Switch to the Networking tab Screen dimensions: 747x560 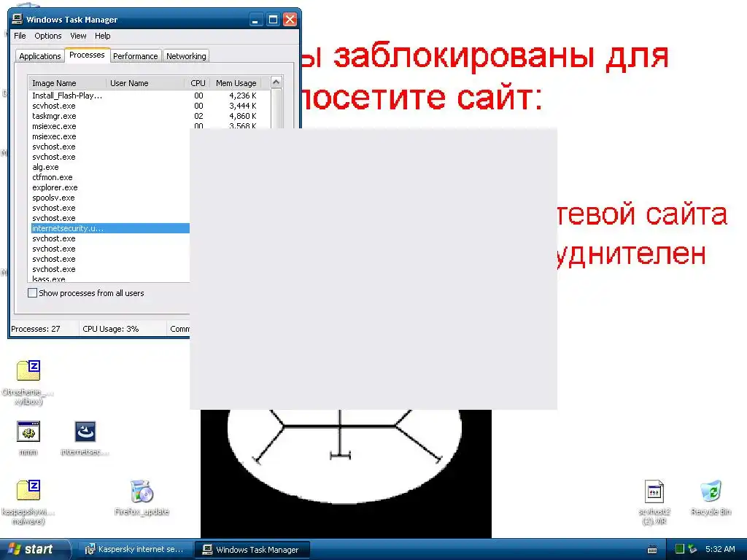tap(186, 56)
